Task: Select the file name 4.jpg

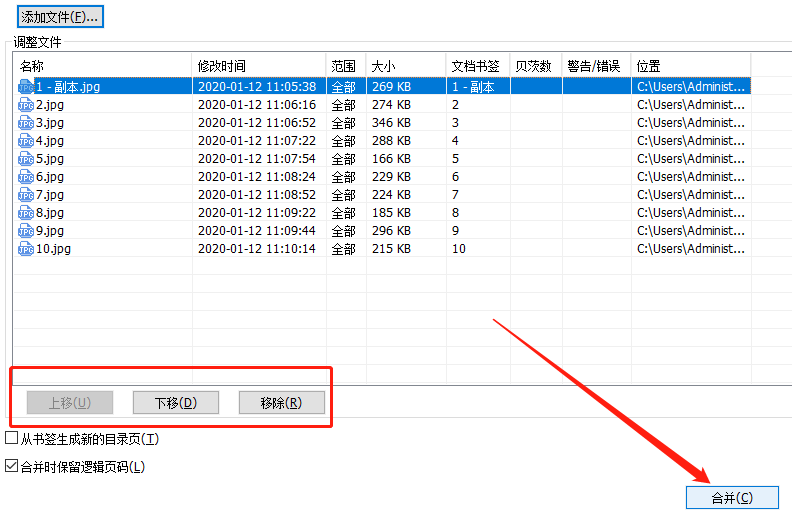Action: [x=50, y=141]
